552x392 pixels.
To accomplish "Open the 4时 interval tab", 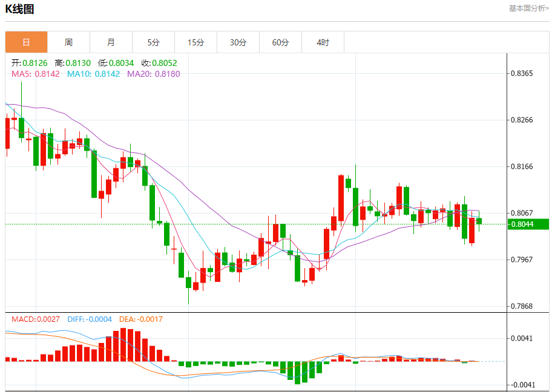I will pos(323,42).
